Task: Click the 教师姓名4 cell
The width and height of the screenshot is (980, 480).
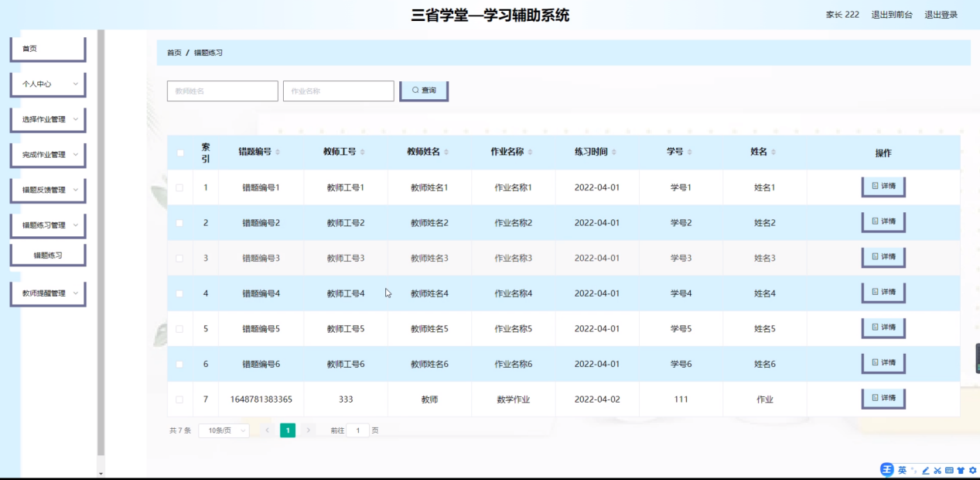Action: [429, 293]
